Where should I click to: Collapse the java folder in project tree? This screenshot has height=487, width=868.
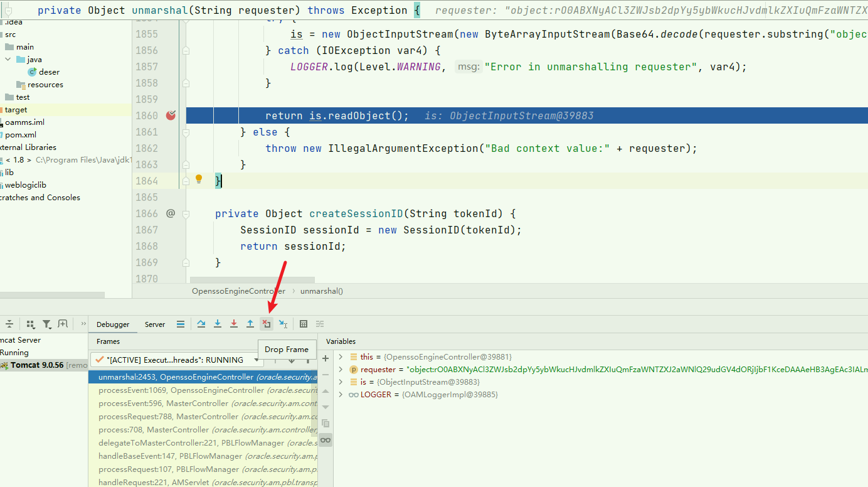point(8,60)
